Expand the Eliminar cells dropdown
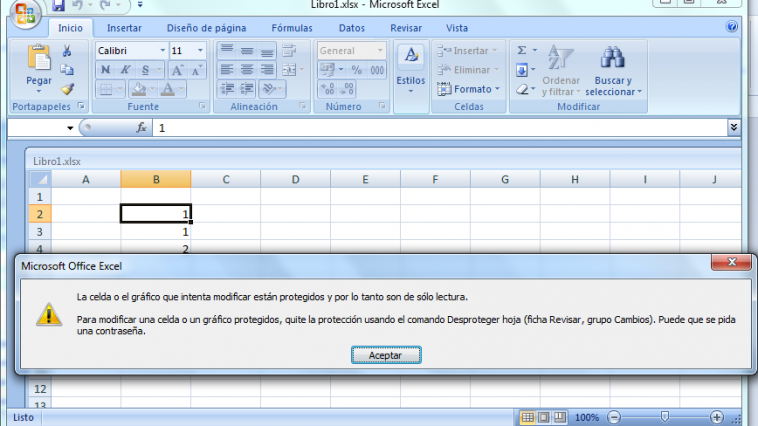 [x=496, y=70]
